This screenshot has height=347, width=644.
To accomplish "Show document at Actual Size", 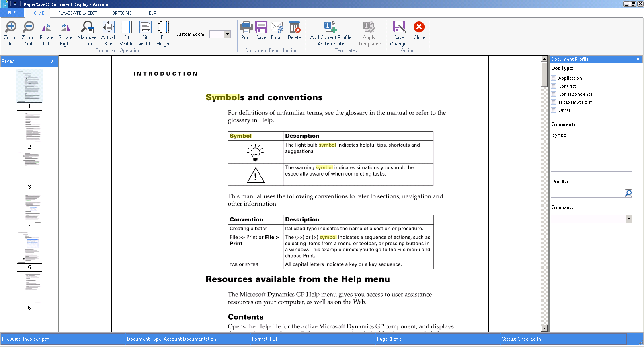I will pos(108,33).
